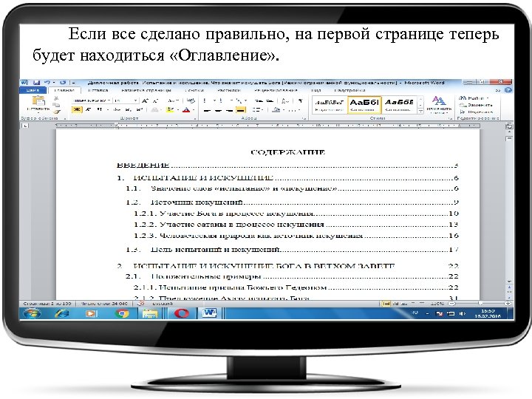Viewport: 532px width, 399px height.
Task: Center text in paragraph group
Action: point(218,110)
